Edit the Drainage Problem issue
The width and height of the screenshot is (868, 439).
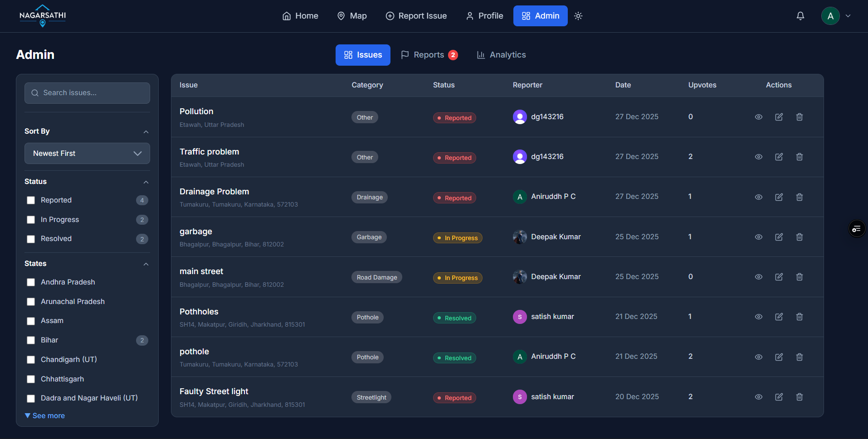point(779,197)
